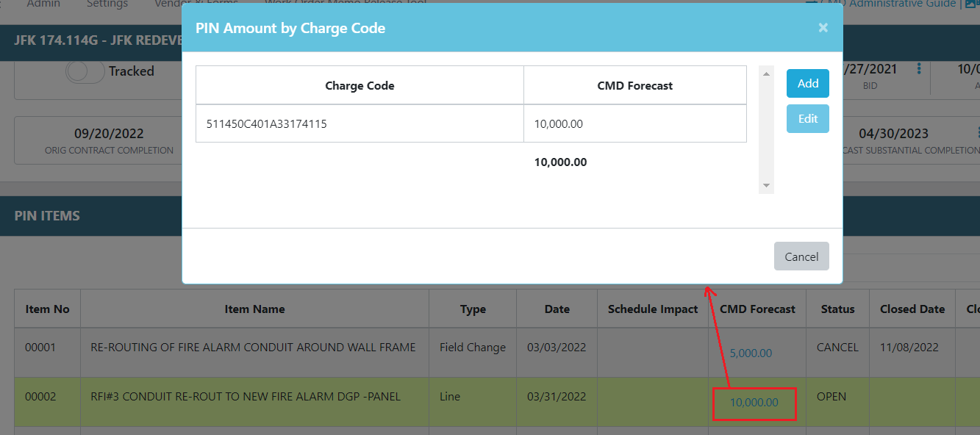
Task: Select charge code 511450C401A33174115 row
Action: [x=360, y=124]
